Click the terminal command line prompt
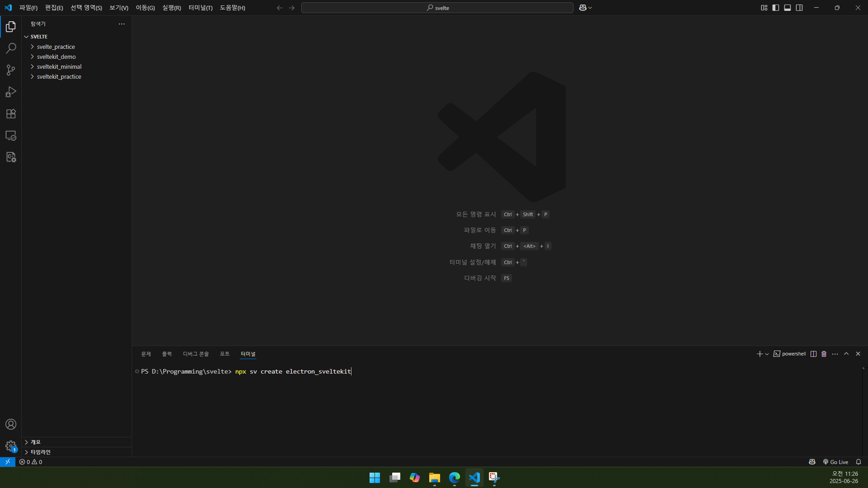868x488 pixels. click(246, 371)
